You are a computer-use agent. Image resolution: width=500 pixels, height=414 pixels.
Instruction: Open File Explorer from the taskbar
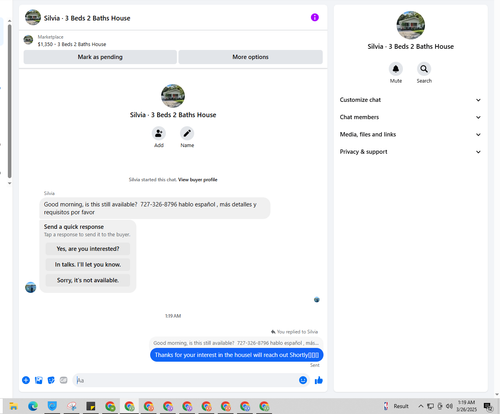pos(14,406)
